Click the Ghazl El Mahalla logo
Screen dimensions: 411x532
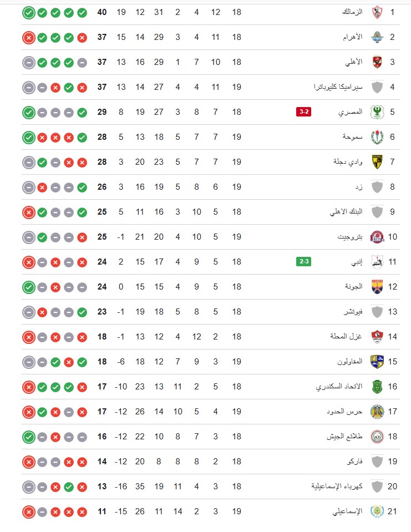pyautogui.click(x=377, y=337)
